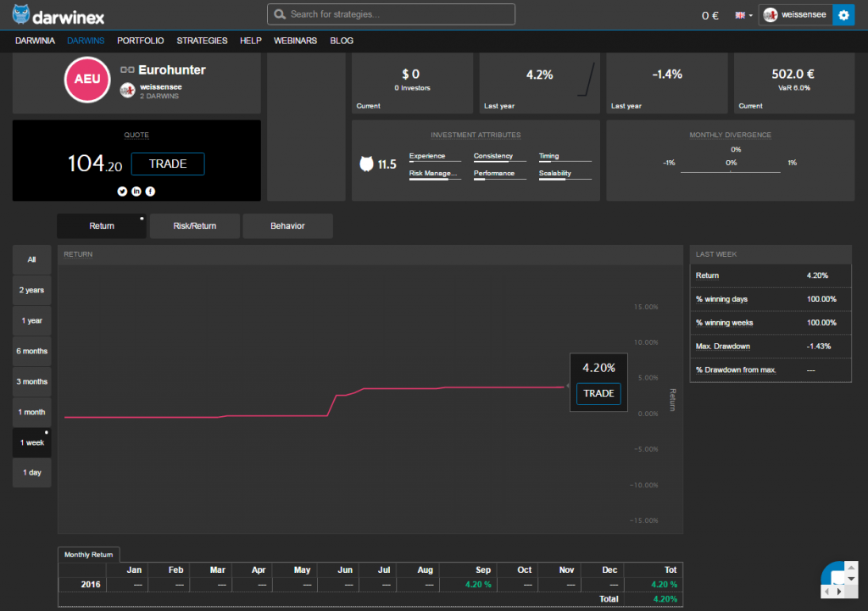Click the pink AEU strategy badge

pos(88,80)
